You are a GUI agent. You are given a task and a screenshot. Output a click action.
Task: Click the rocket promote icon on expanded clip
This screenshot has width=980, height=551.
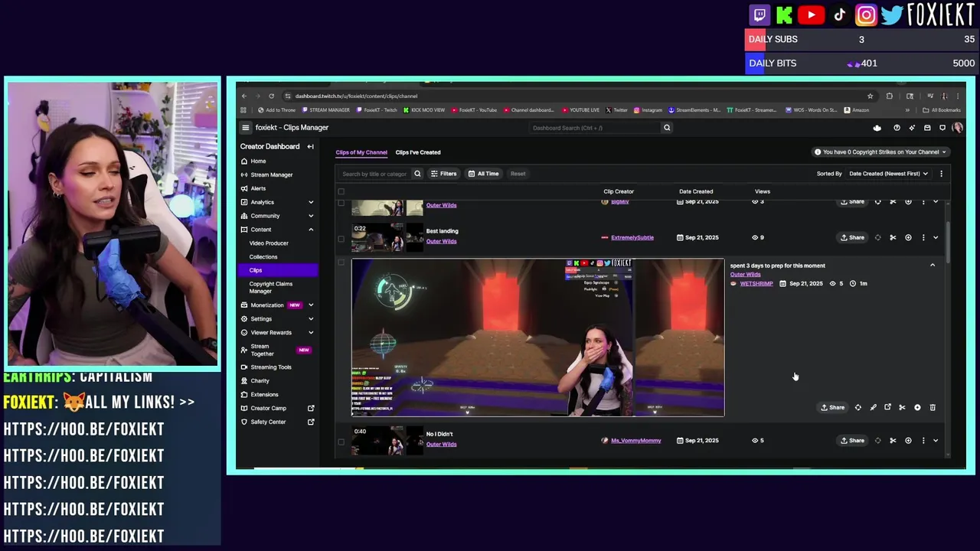click(873, 408)
